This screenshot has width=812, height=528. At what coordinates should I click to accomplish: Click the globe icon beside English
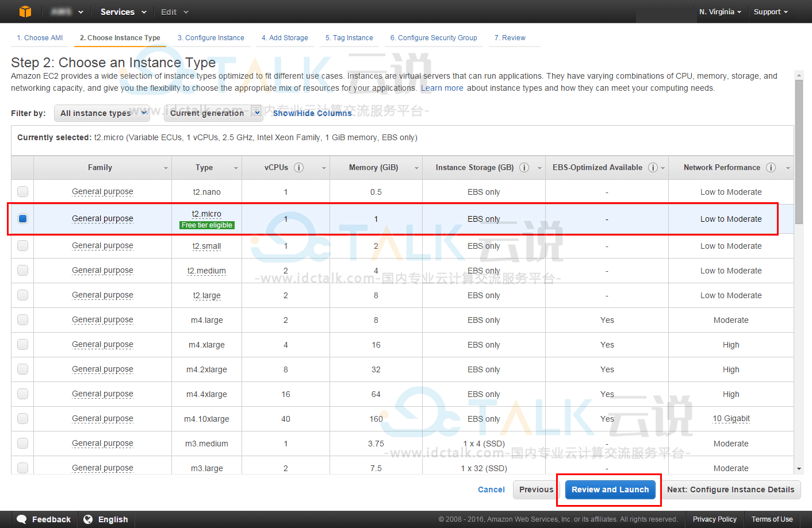(x=88, y=519)
